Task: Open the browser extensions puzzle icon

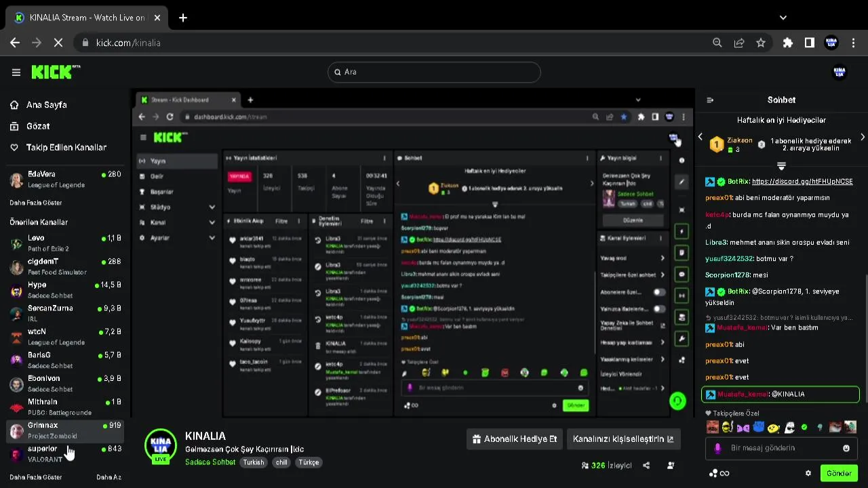Action: pos(788,43)
